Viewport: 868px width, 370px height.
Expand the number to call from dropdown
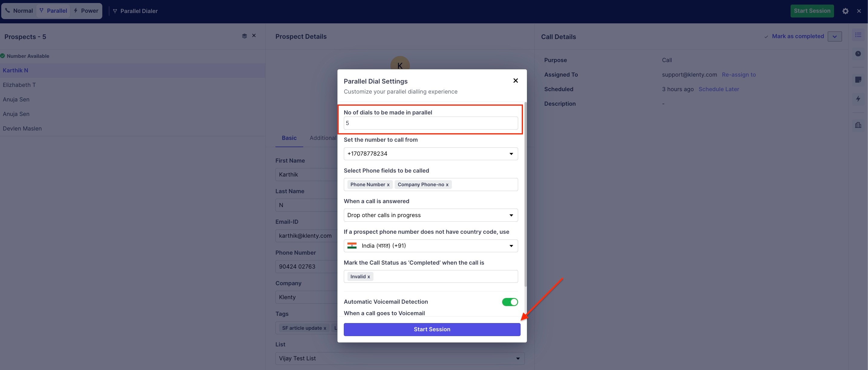(x=430, y=154)
